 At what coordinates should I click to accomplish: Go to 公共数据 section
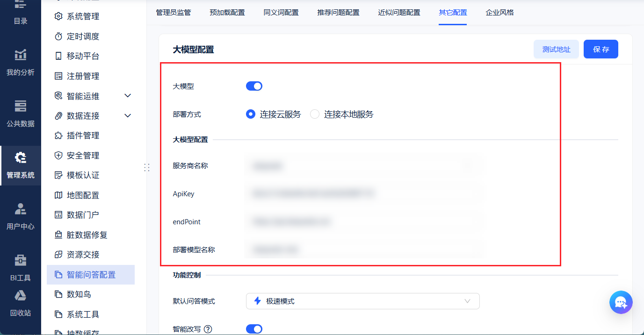tap(21, 114)
